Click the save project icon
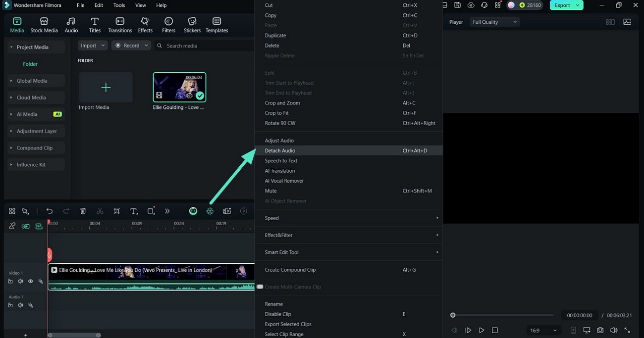644x338 pixels. click(457, 5)
